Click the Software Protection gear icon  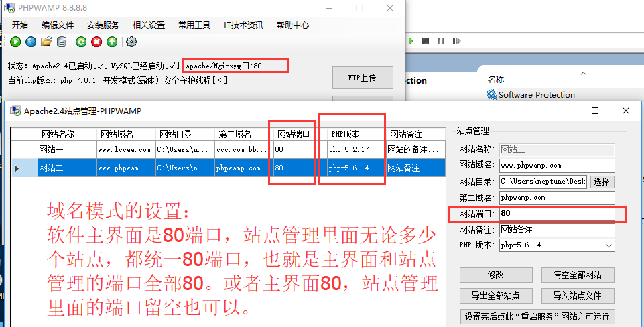(x=491, y=94)
